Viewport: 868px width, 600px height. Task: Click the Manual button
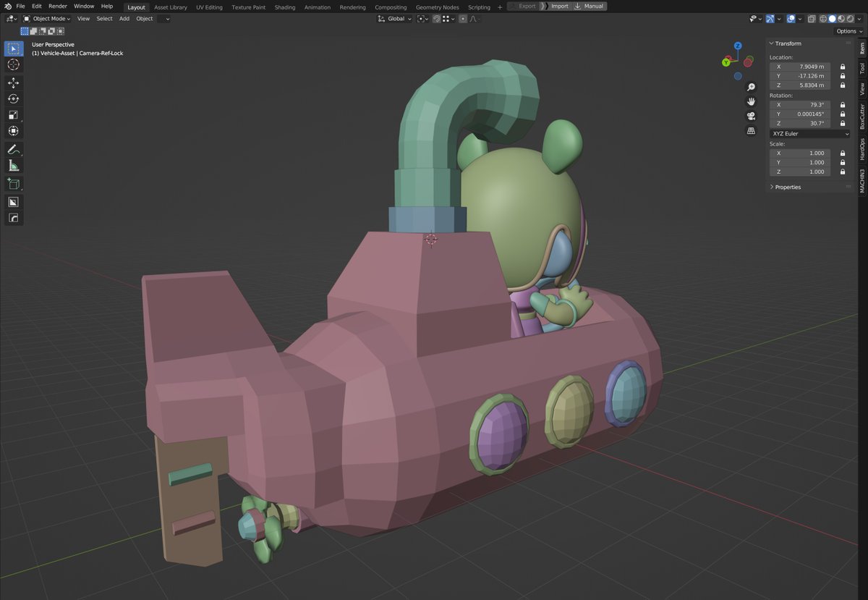point(590,6)
